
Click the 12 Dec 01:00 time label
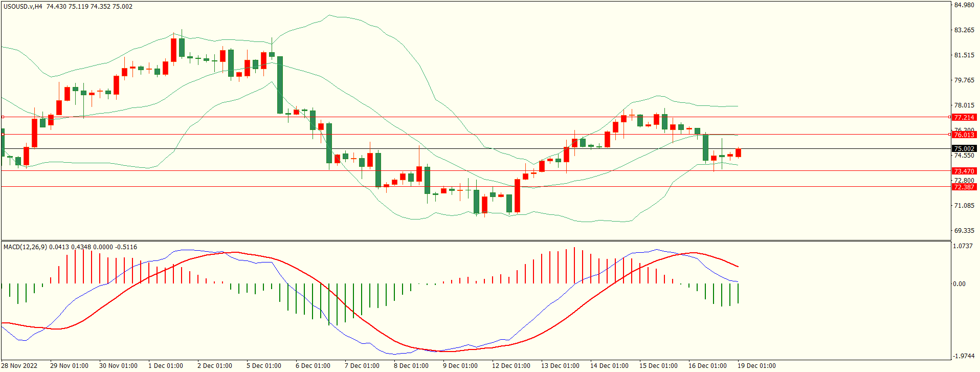click(x=511, y=366)
